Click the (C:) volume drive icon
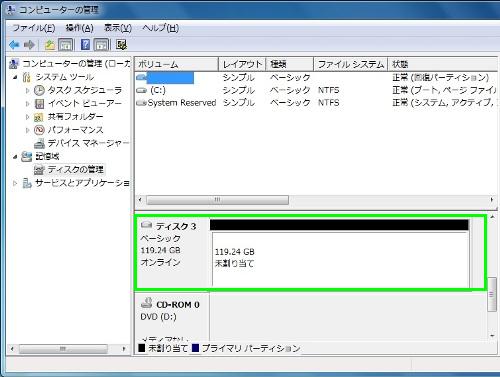 coord(141,91)
